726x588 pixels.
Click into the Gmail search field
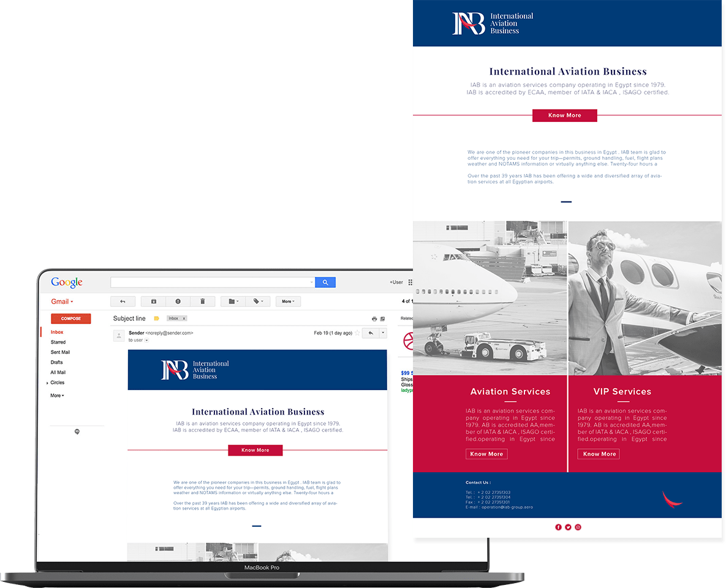point(212,282)
